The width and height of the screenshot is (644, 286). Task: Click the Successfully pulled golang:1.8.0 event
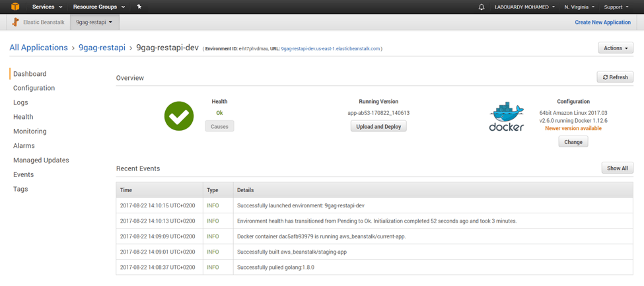pos(275,268)
